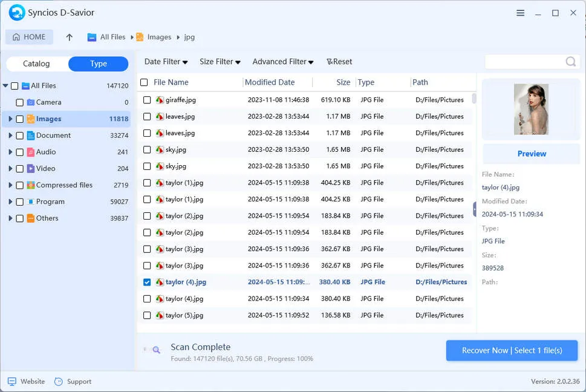
Task: Expand the Document tree node arrow
Action: click(10, 136)
